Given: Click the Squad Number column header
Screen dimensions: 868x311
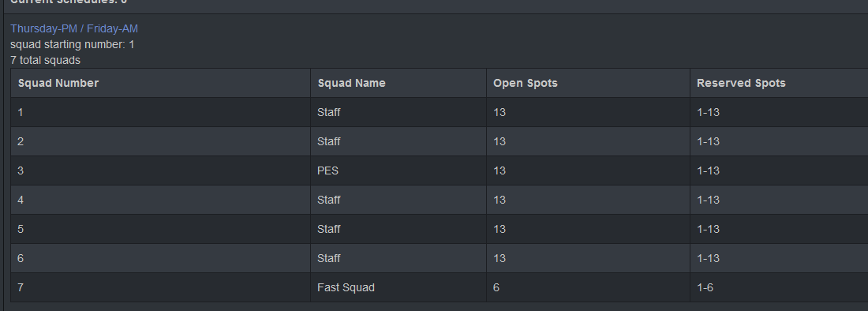Looking at the screenshot, I should coord(160,83).
